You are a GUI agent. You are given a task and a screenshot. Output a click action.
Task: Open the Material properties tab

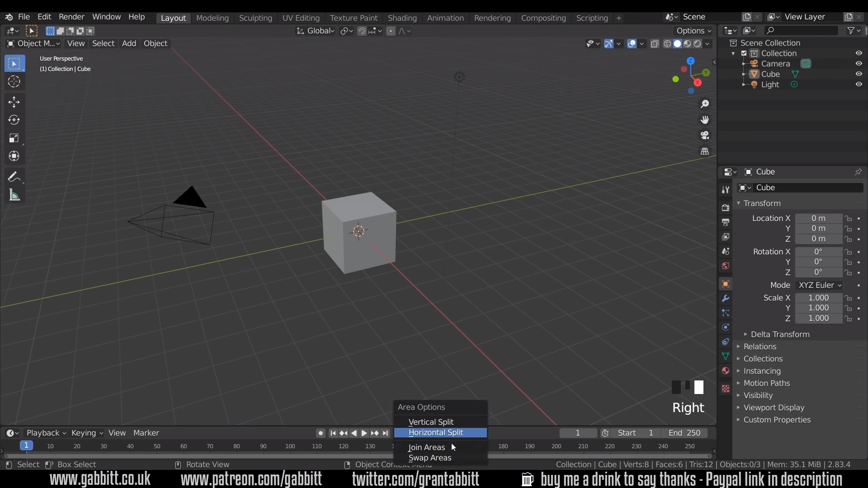[726, 371]
